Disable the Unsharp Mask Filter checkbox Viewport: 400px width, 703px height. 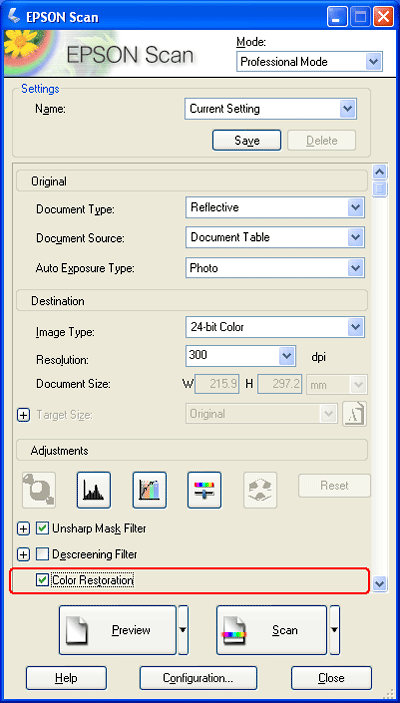pos(43,529)
